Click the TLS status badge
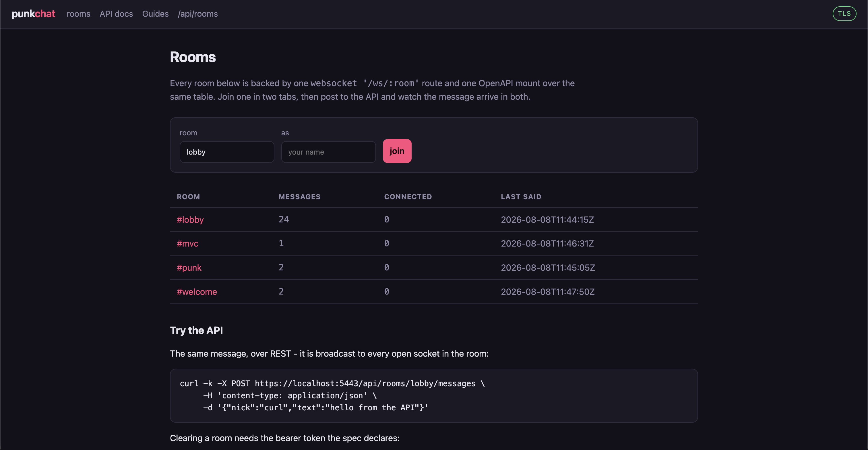Image resolution: width=868 pixels, height=450 pixels. click(x=844, y=14)
